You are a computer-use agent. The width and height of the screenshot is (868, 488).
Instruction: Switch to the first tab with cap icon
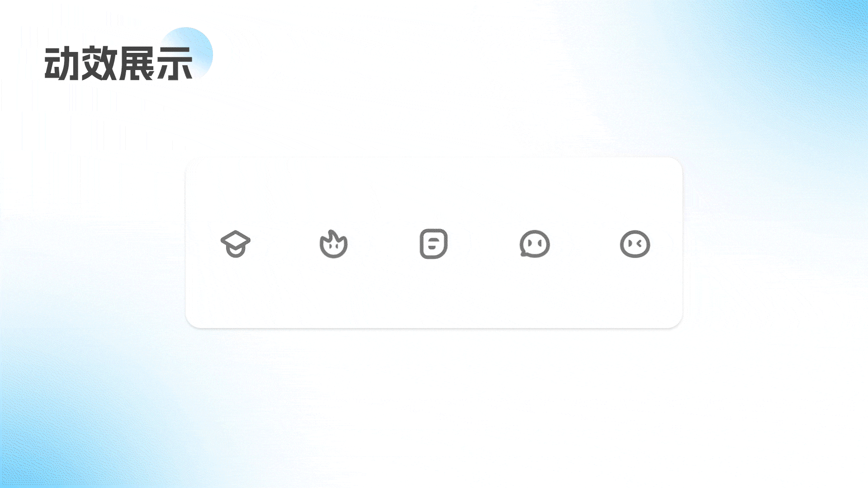[x=236, y=244]
